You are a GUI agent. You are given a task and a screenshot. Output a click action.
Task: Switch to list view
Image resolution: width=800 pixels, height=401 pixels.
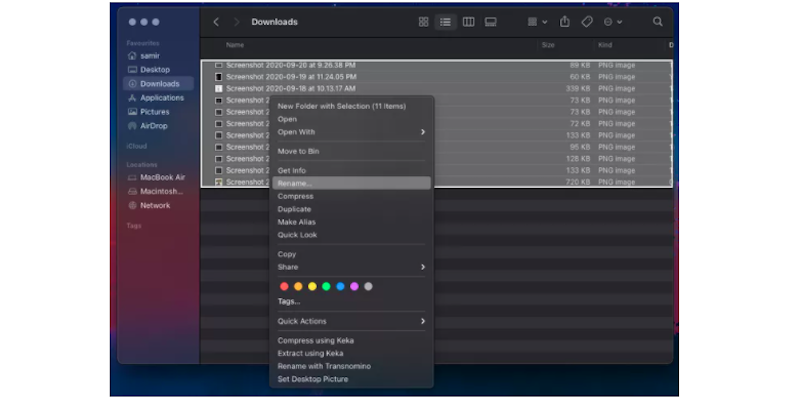[x=445, y=22]
